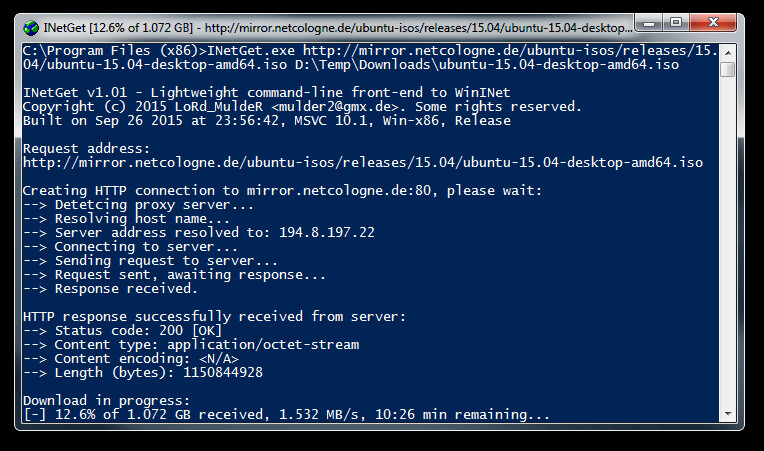Click the vertical scrollbar thumb
The image size is (764, 451).
[728, 70]
